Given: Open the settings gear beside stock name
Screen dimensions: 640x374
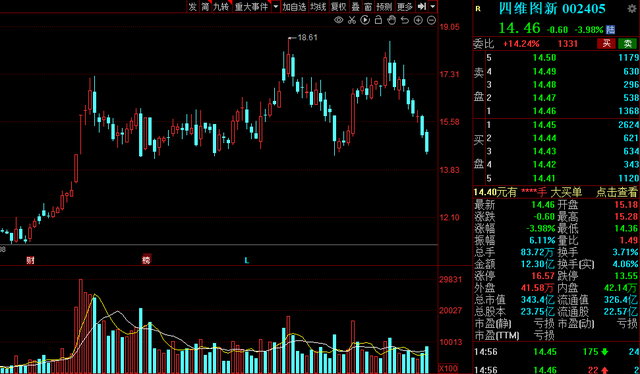Looking at the screenshot, I should point(631,9).
